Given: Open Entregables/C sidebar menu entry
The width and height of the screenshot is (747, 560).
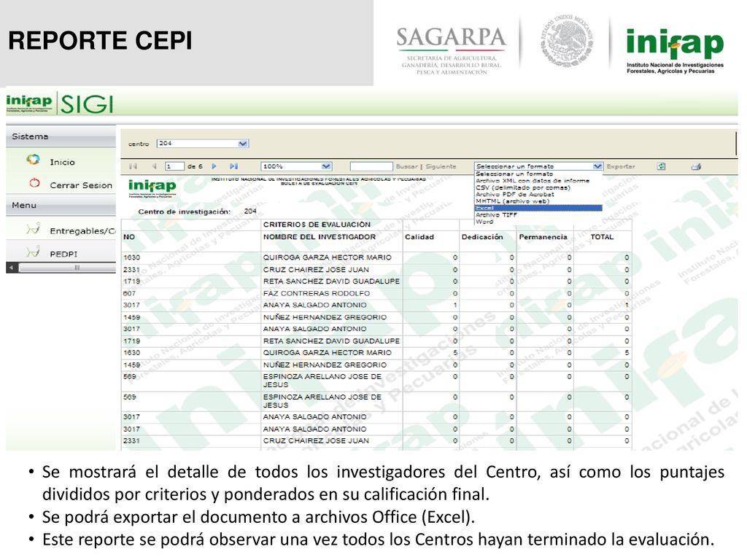Looking at the screenshot, I should (x=82, y=231).
